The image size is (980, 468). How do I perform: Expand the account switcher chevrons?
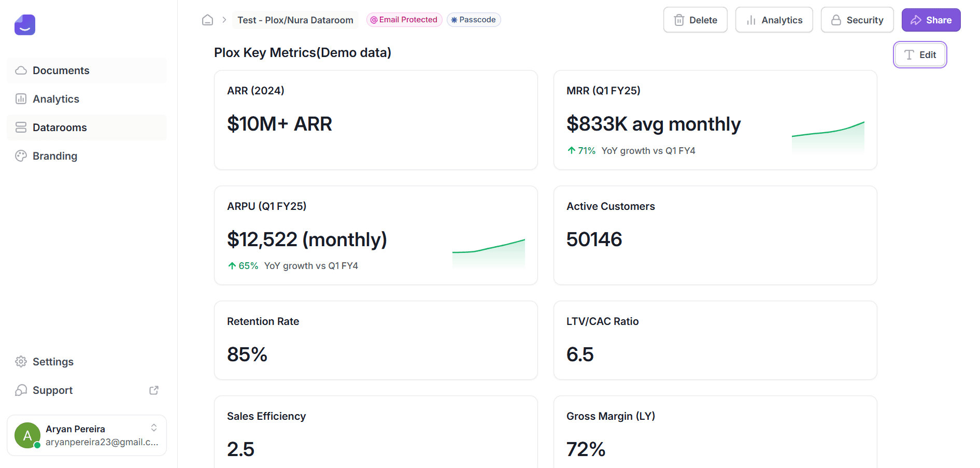154,428
